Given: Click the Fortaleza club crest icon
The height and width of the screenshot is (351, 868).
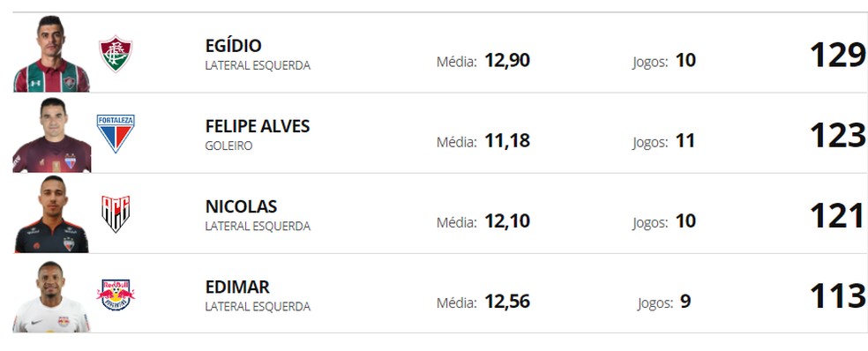Looking at the screenshot, I should pos(116,133).
